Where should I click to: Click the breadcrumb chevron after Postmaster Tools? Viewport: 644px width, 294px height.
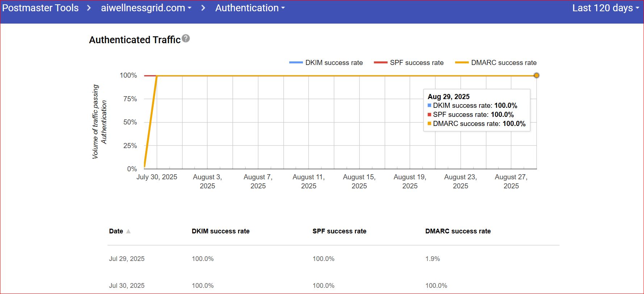89,8
